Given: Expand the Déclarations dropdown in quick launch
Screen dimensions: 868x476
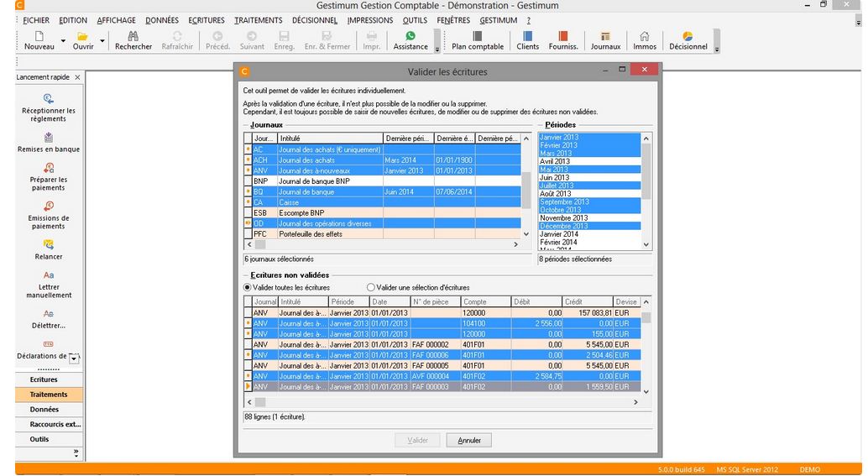Looking at the screenshot, I should 74,358.
